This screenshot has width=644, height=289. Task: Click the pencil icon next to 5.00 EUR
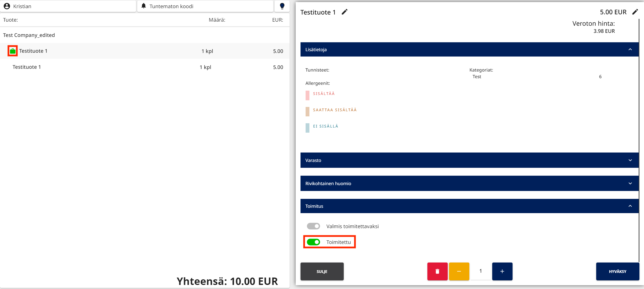click(x=635, y=12)
